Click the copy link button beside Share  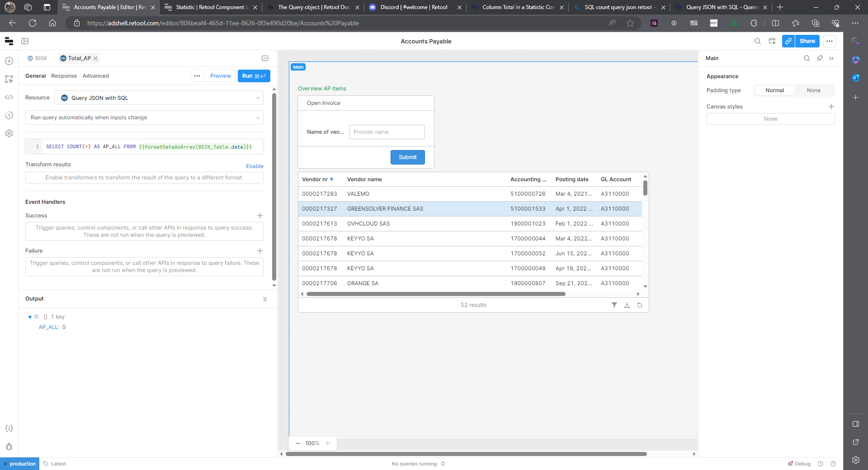tap(788, 41)
